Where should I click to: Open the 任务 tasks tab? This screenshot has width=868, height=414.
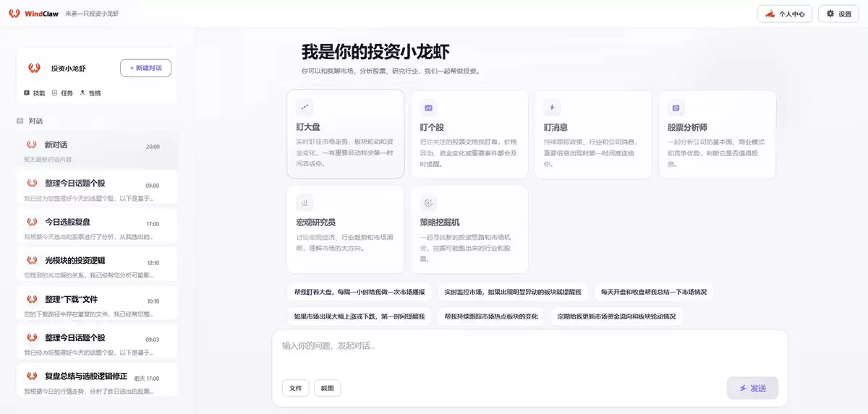pyautogui.click(x=62, y=93)
